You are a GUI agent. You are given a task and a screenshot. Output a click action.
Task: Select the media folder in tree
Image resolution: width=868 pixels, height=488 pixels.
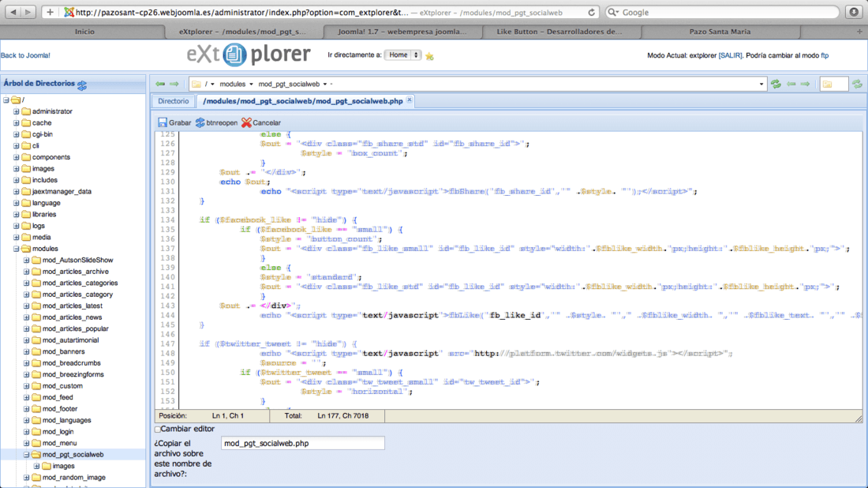click(42, 237)
